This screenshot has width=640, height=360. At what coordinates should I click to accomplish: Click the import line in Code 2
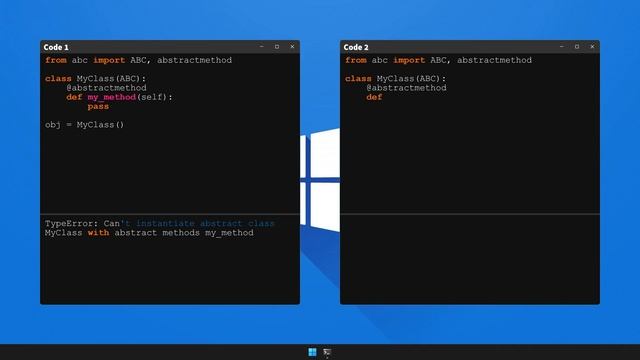click(x=438, y=60)
